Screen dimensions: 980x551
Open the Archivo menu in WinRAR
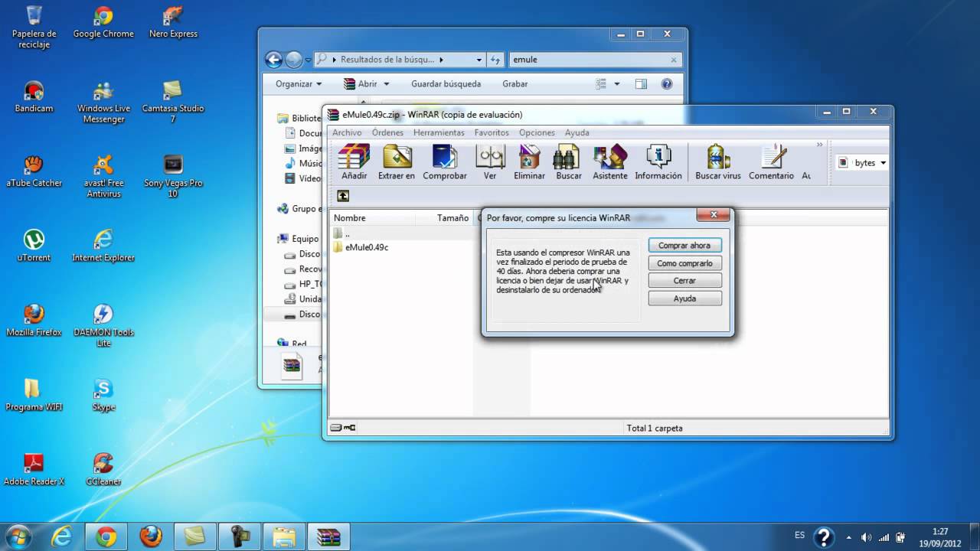[x=347, y=132]
